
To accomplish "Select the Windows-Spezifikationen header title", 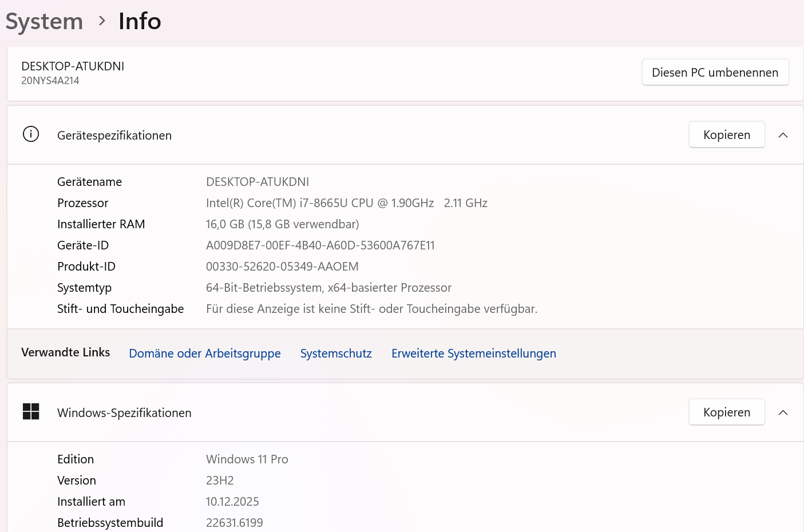I will pyautogui.click(x=124, y=413).
